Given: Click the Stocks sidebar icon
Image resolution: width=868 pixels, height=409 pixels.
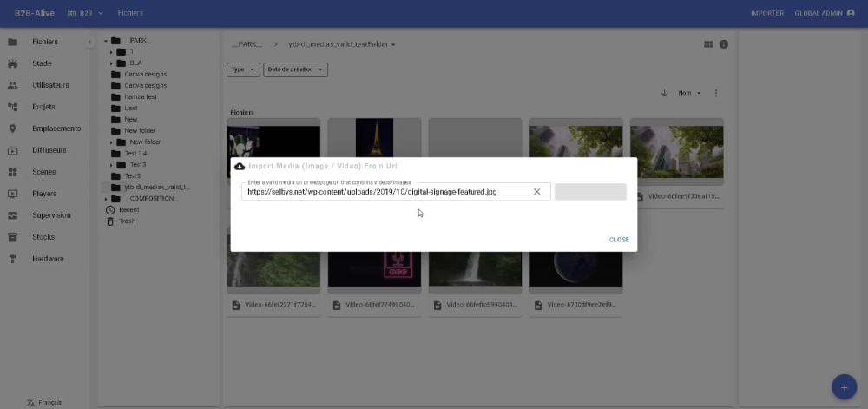Looking at the screenshot, I should point(13,237).
